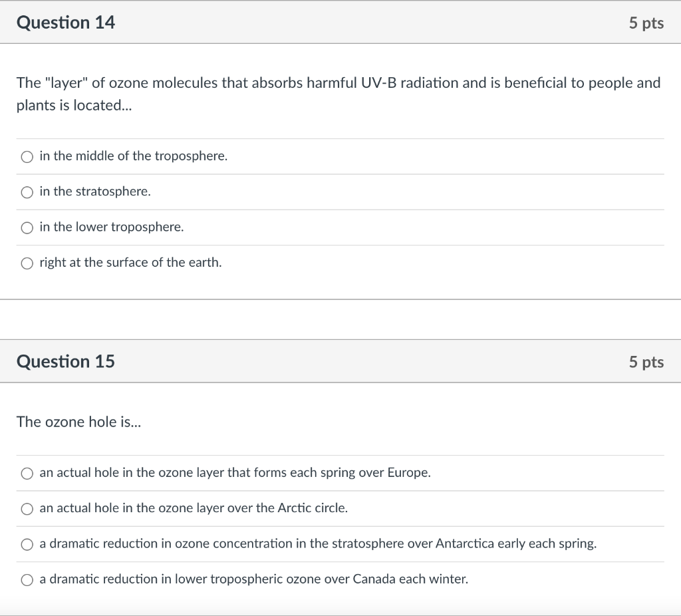Choose 'in the middle of the troposphere' radio

(x=27, y=157)
